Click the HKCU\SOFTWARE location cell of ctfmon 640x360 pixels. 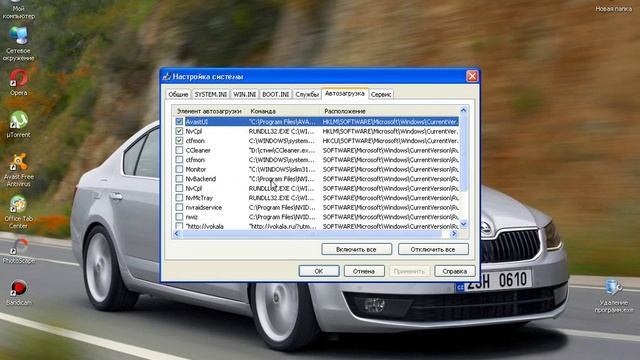[x=391, y=140]
